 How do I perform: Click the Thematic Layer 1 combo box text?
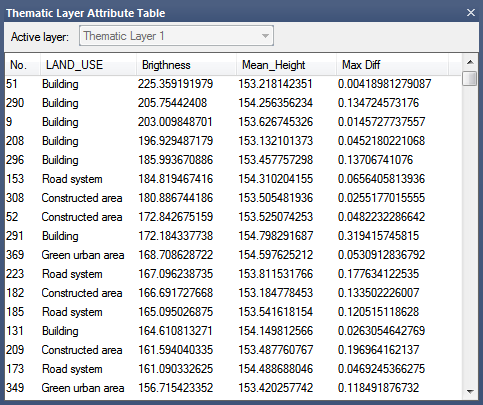coord(124,36)
